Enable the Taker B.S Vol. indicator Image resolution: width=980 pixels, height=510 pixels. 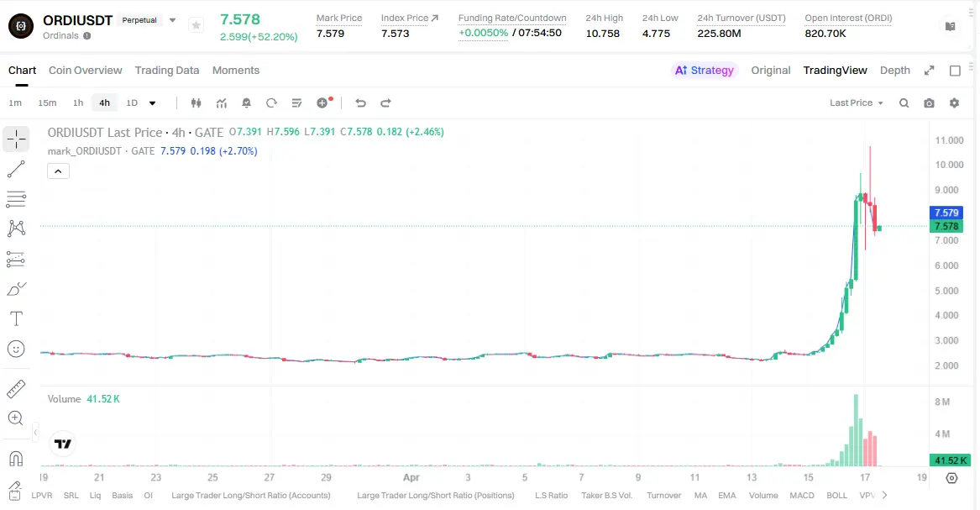coord(607,495)
